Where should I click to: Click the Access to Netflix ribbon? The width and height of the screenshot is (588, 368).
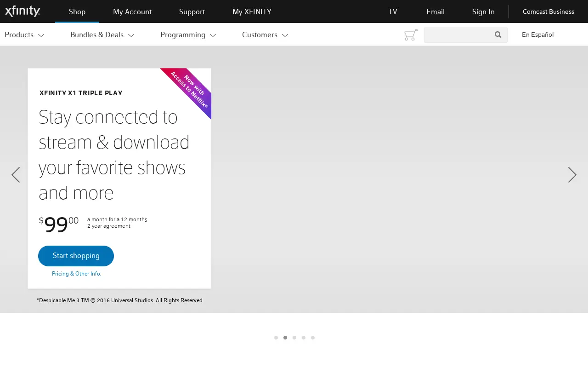[x=191, y=88]
